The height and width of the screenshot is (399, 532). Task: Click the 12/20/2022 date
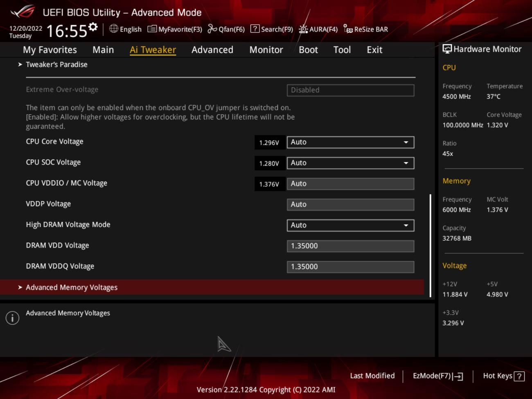pyautogui.click(x=26, y=28)
